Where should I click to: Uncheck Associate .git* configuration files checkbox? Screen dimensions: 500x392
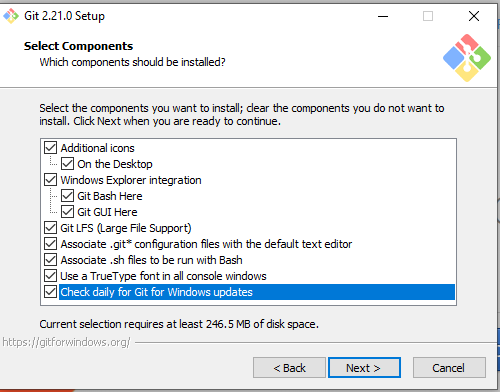coord(50,243)
